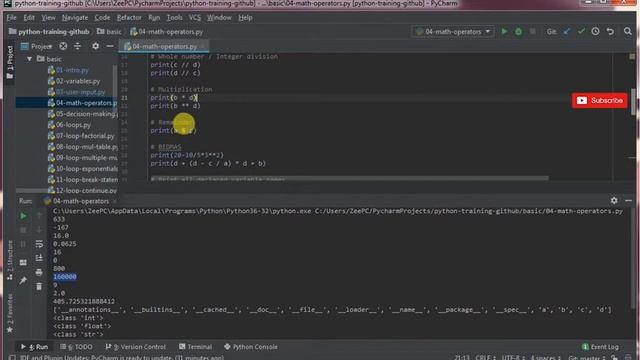Minimize the Run tool window

tap(628, 200)
